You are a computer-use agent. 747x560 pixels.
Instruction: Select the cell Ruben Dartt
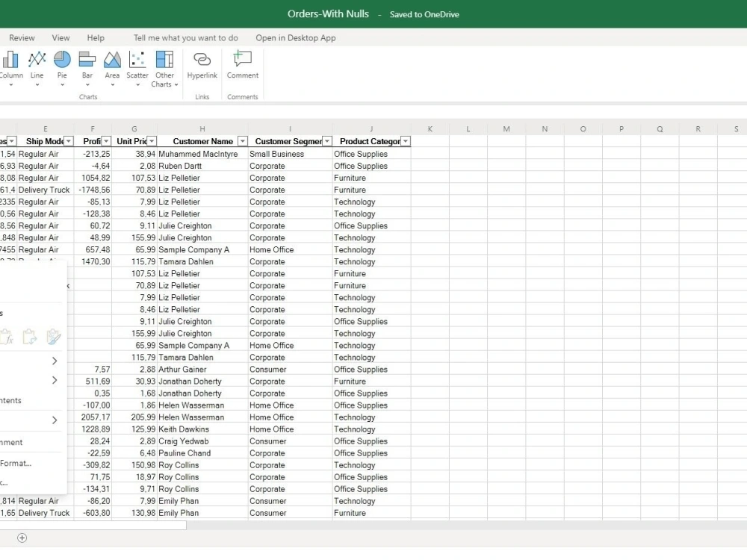(202, 166)
